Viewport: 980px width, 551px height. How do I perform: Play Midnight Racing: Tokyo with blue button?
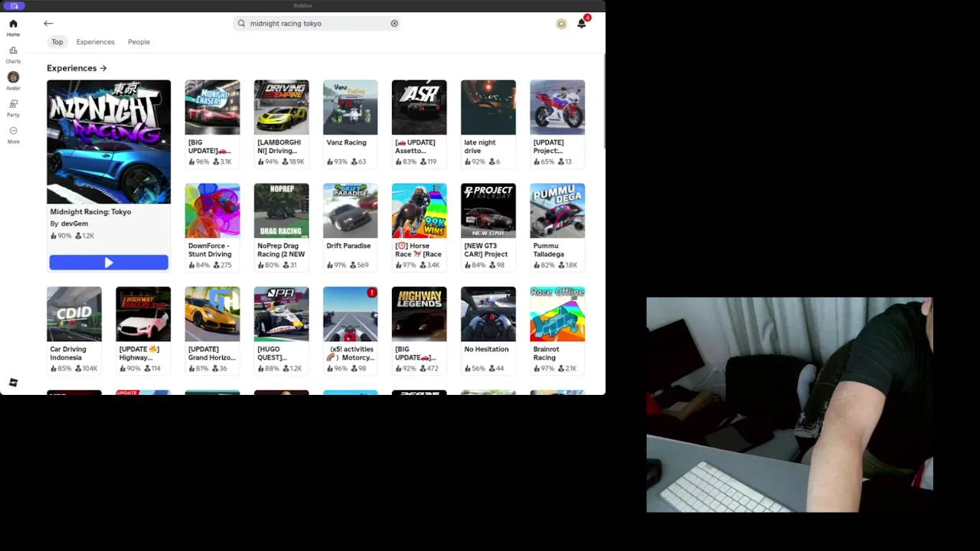109,262
